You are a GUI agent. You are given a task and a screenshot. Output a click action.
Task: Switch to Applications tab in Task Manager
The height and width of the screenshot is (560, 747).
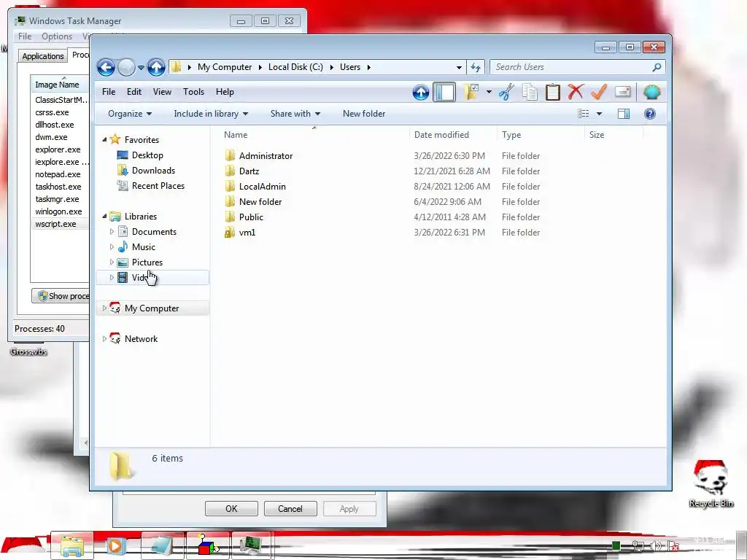click(x=43, y=55)
